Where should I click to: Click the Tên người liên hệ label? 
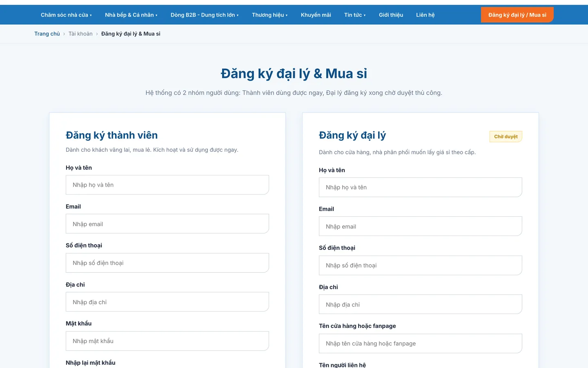point(342,365)
